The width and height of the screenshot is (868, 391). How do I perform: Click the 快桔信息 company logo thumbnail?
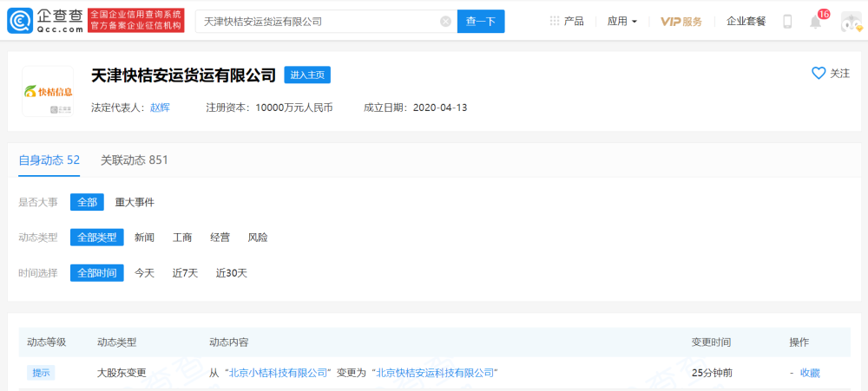(x=48, y=91)
